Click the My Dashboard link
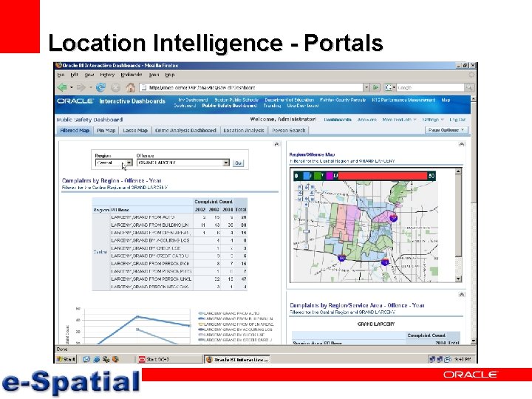The height and width of the screenshot is (399, 532). 193,100
